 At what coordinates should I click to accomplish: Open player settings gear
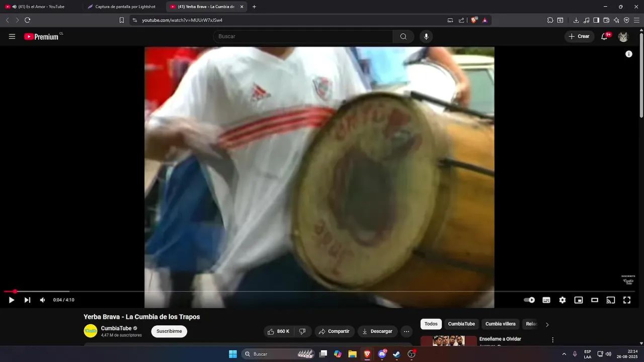(562, 300)
